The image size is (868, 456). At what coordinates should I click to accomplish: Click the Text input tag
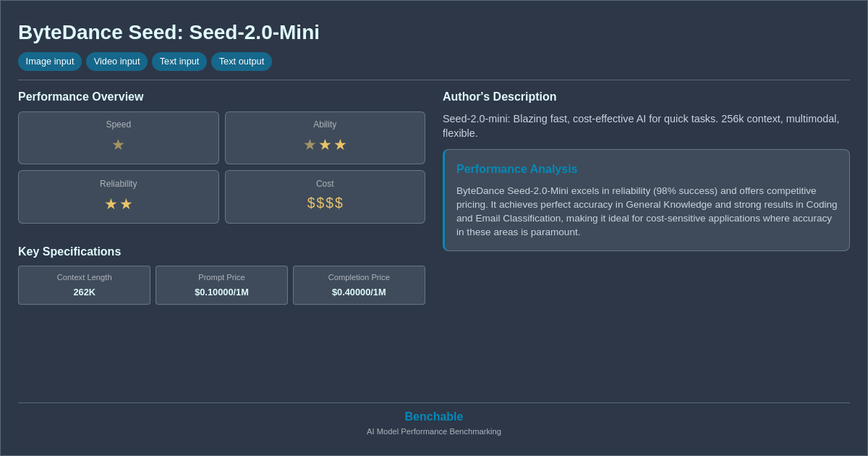[179, 62]
